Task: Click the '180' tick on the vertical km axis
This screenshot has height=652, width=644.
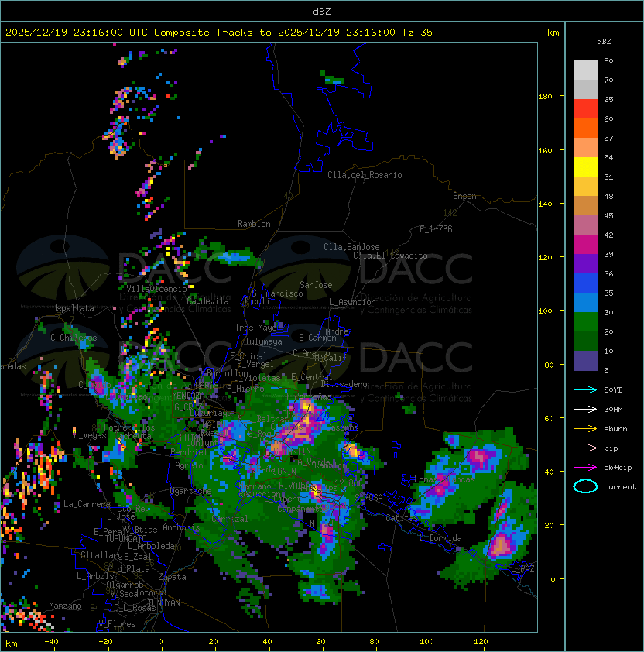Action: click(545, 96)
